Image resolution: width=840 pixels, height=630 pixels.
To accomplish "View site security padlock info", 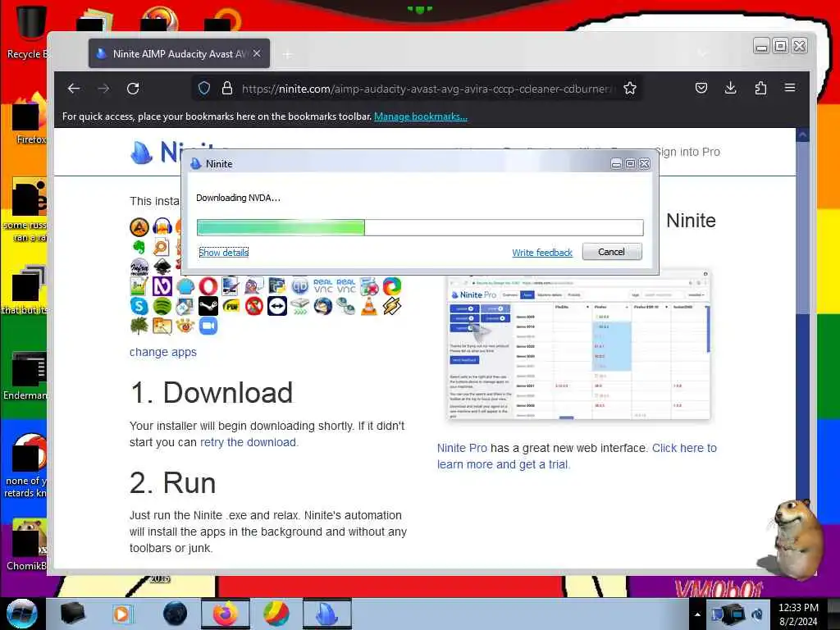I will 227,89.
